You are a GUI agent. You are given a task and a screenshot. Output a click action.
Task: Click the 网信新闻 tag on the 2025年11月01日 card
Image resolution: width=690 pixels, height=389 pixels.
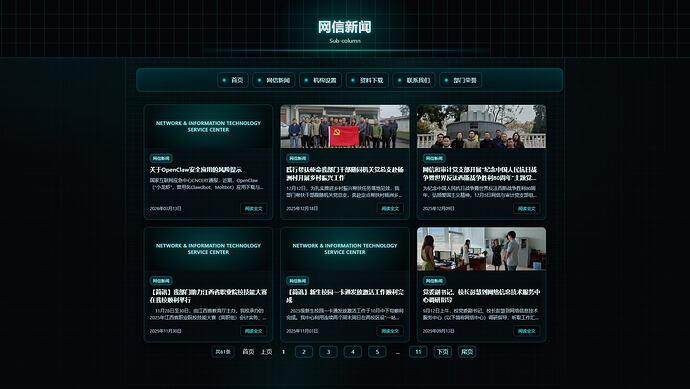(x=297, y=280)
